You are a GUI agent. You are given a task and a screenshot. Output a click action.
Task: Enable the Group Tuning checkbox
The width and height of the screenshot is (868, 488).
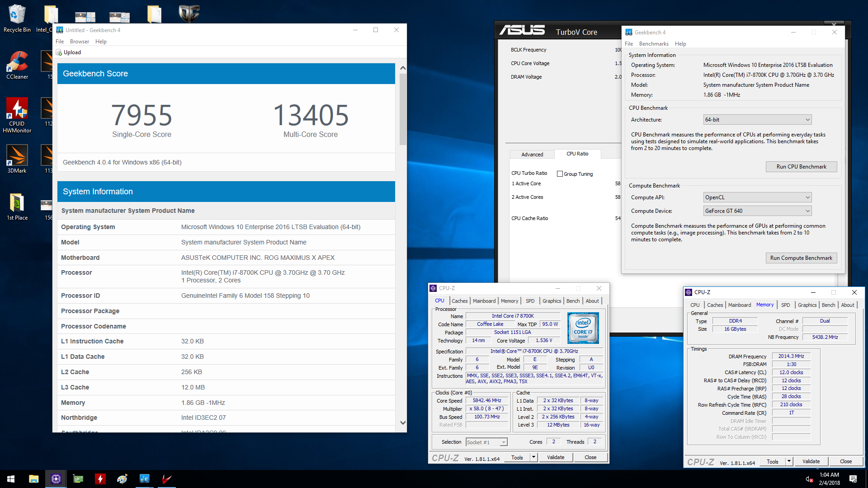(x=560, y=174)
